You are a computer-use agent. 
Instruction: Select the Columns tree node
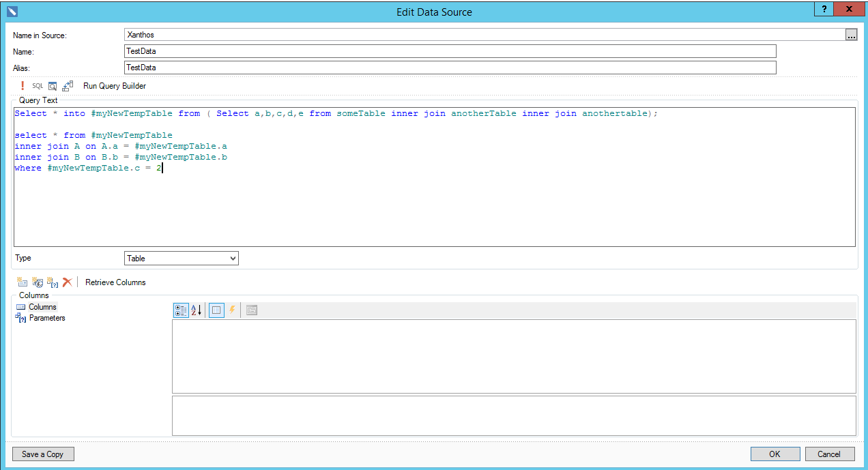pyautogui.click(x=42, y=307)
